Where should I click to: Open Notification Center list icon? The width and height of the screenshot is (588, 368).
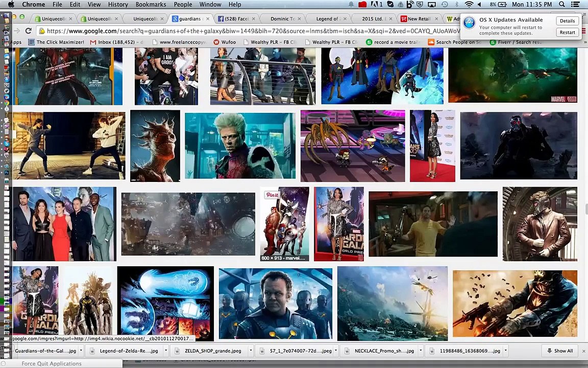(x=575, y=5)
